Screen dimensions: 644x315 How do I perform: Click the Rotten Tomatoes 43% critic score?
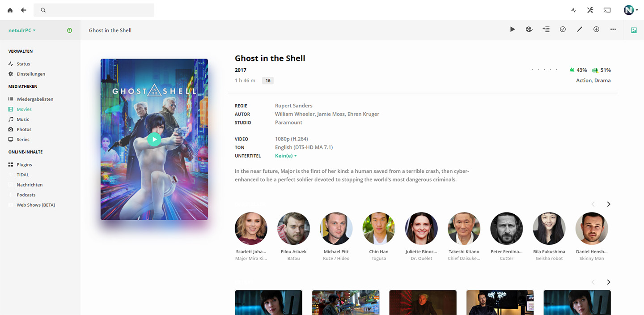coord(578,70)
